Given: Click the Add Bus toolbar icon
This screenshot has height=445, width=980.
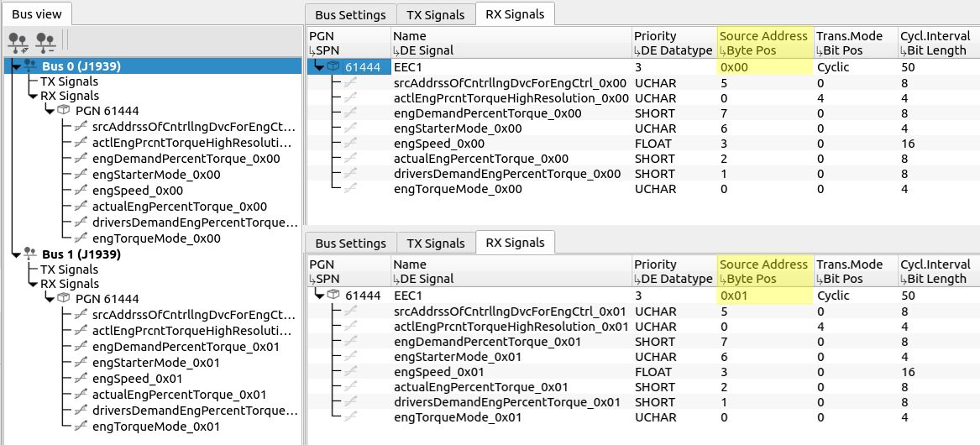Looking at the screenshot, I should click(x=18, y=40).
